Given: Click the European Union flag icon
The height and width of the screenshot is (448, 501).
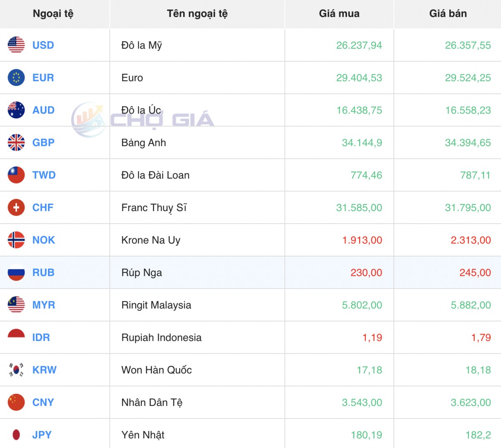Looking at the screenshot, I should (x=16, y=78).
